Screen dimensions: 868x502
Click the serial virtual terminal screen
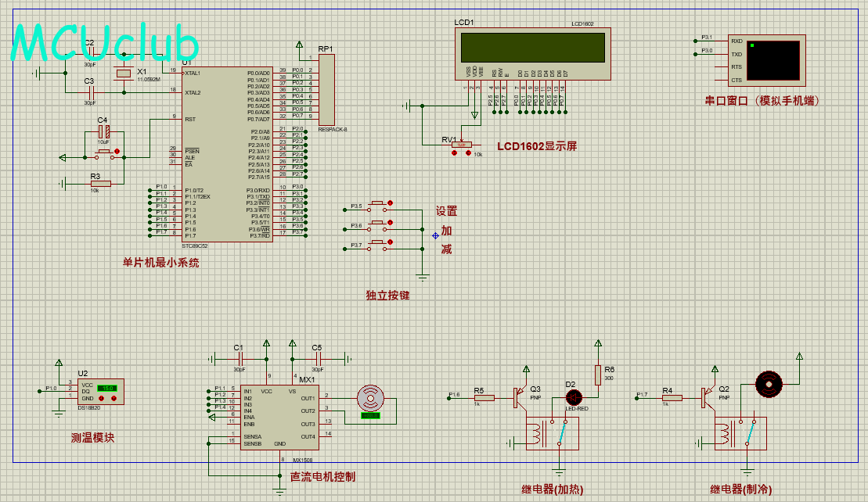tap(773, 61)
